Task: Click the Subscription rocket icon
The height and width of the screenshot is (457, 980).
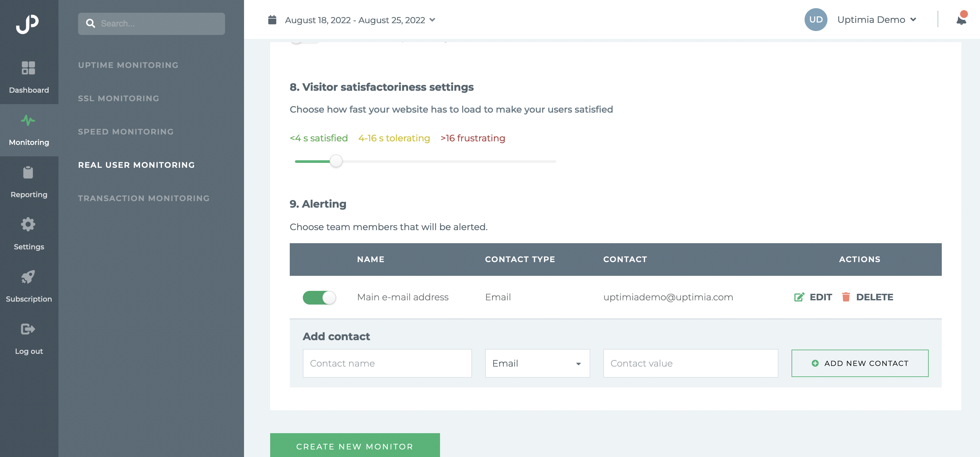Action: [x=28, y=277]
